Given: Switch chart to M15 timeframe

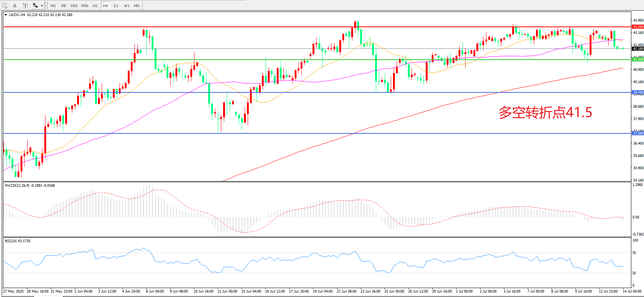Looking at the screenshot, I should pyautogui.click(x=74, y=6).
